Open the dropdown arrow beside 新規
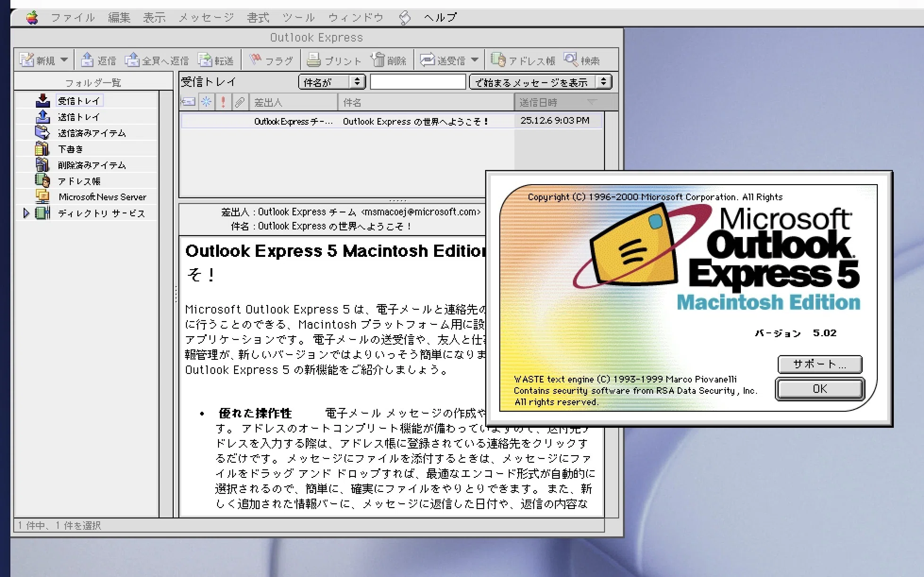The image size is (924, 577). (x=65, y=60)
